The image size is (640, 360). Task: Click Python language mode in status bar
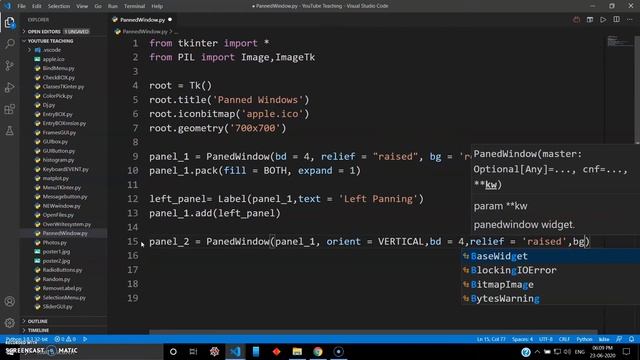coord(584,339)
